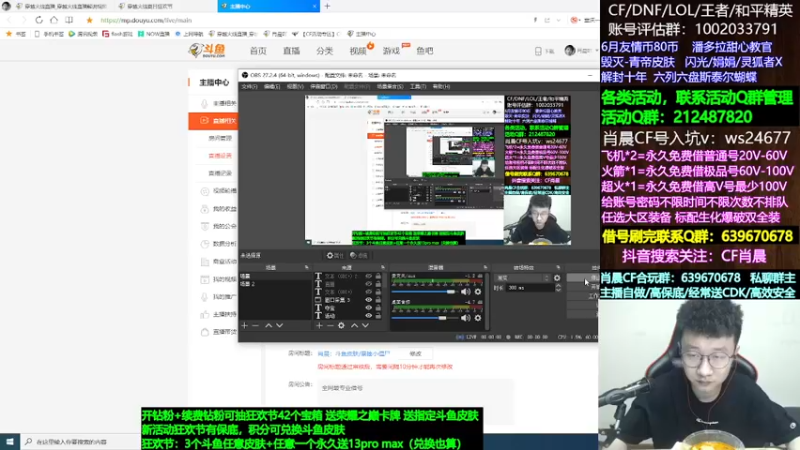
Task: Add a new source with plus icon
Action: point(319,326)
